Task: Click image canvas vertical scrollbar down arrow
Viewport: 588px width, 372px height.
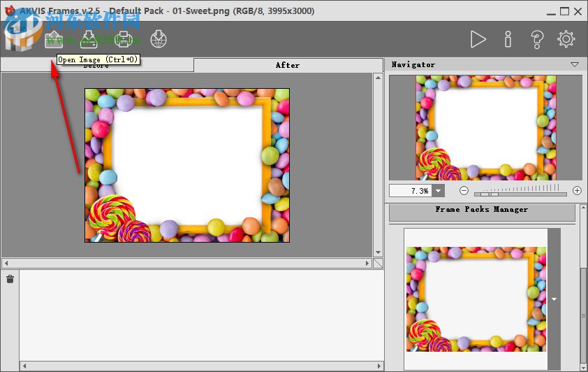Action: point(378,252)
